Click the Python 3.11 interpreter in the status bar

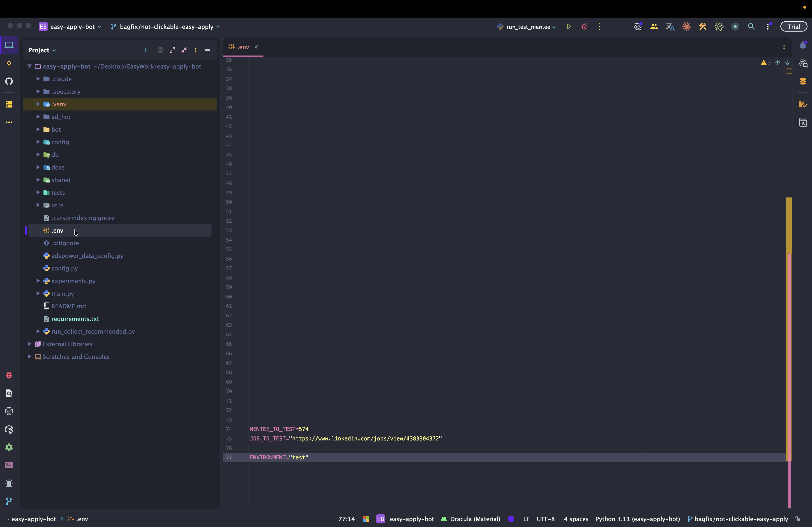pos(637,519)
